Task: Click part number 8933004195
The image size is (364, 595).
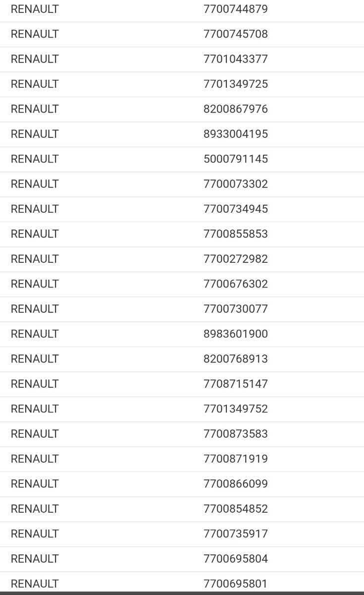Action: [x=235, y=134]
